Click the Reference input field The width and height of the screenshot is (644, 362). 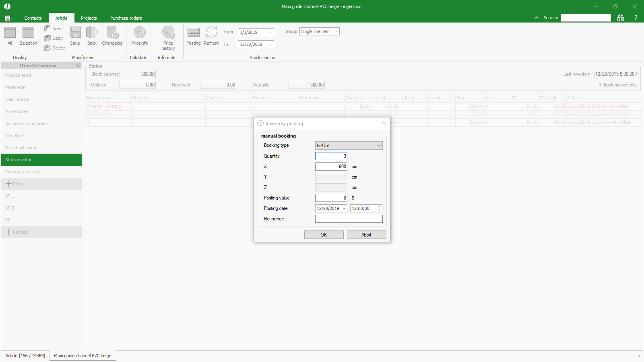(349, 219)
